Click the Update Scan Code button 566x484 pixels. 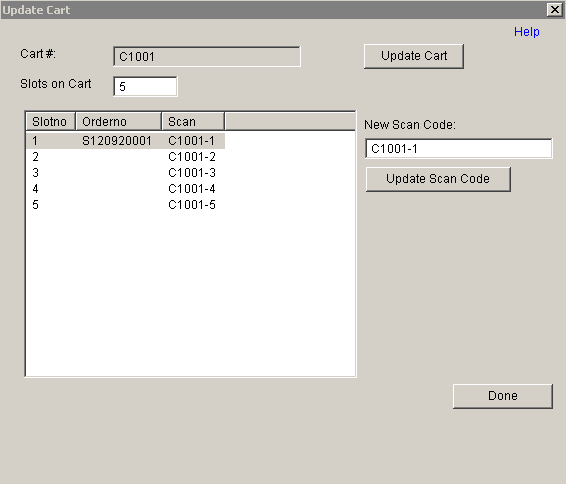point(438,179)
